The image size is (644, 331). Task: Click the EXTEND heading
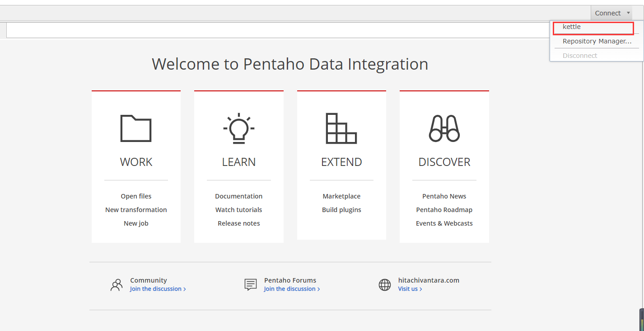click(341, 162)
